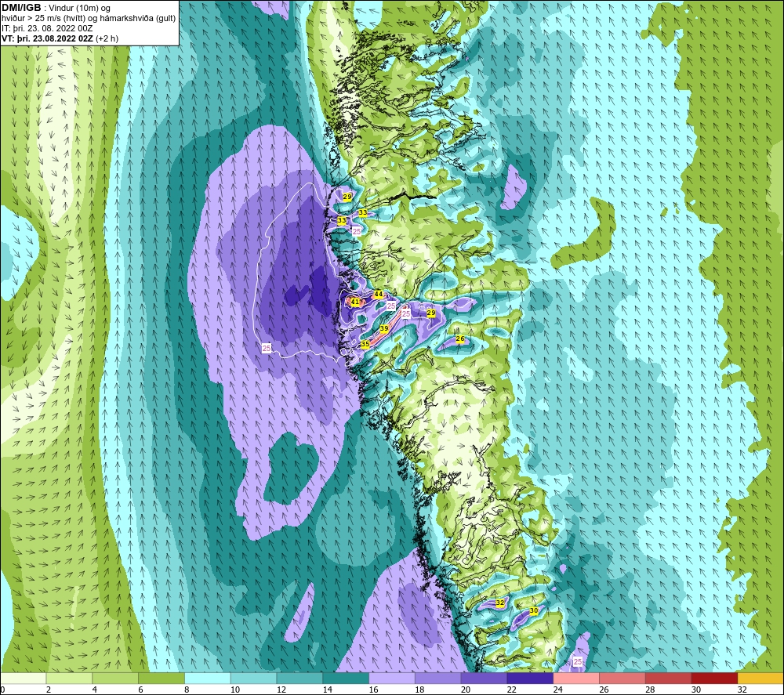Select the orange above-32 m/s legend swatch
The width and height of the screenshot is (784, 695).
point(760,678)
